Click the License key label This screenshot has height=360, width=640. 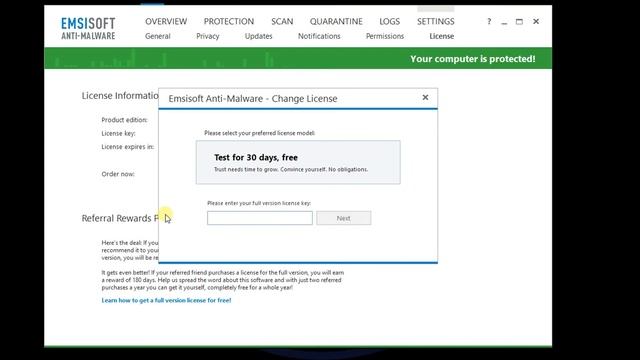pyautogui.click(x=118, y=133)
